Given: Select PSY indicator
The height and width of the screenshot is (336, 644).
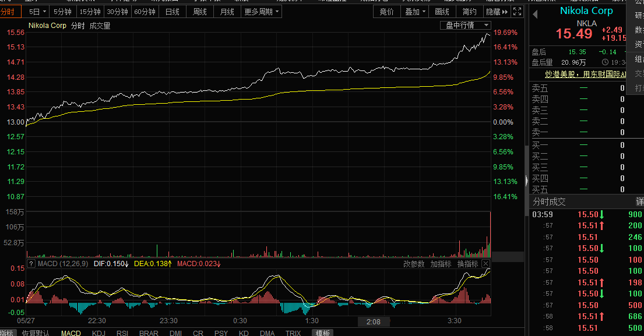Looking at the screenshot, I should pos(221,333).
